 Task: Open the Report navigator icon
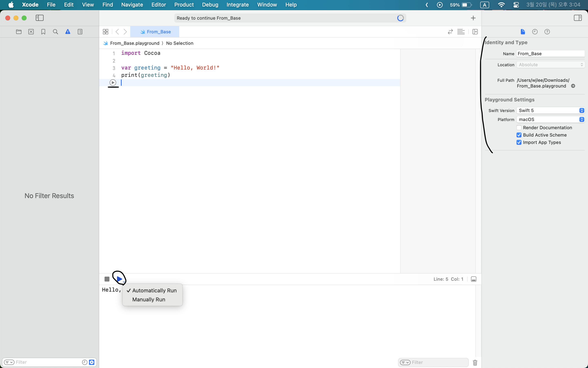pos(80,32)
